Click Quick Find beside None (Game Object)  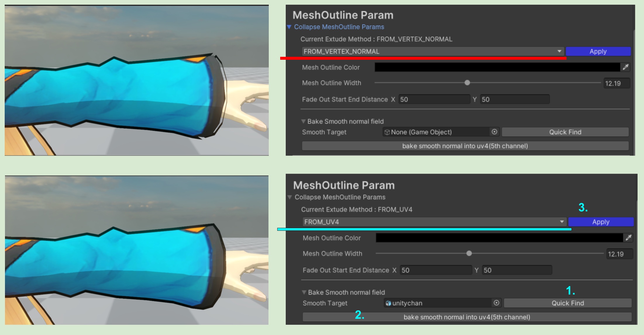[x=565, y=132]
